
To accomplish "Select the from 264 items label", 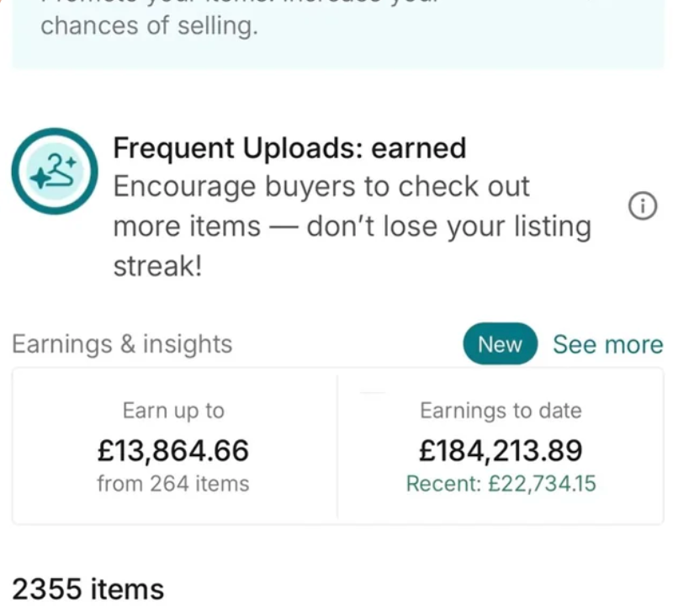I will pos(173,484).
